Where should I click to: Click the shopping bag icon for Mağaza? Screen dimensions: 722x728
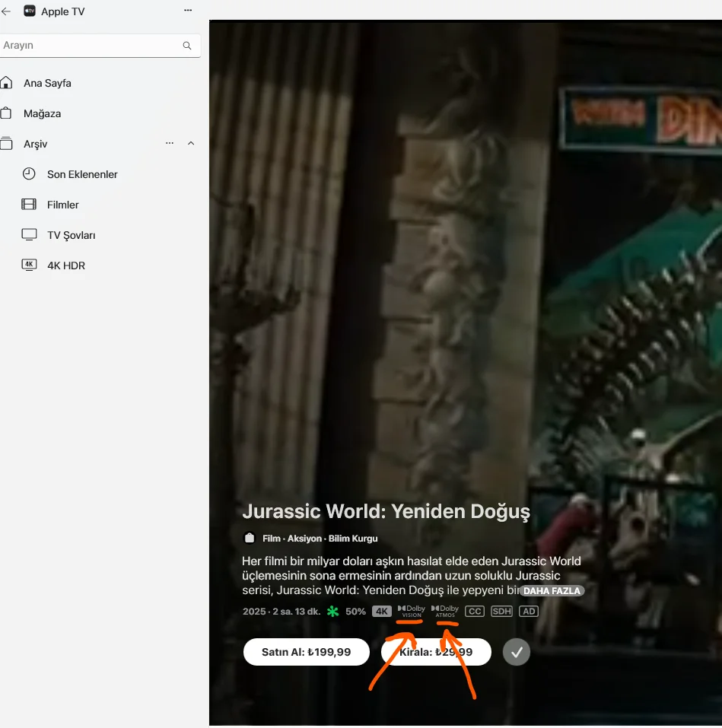(x=6, y=113)
